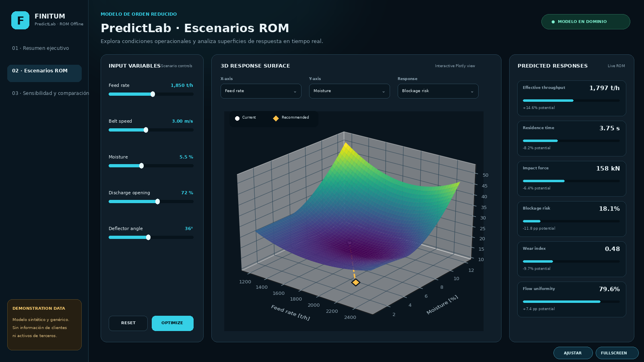644x362 pixels.
Task: Click the 'Interactive Plotly view' label
Action: (455, 66)
